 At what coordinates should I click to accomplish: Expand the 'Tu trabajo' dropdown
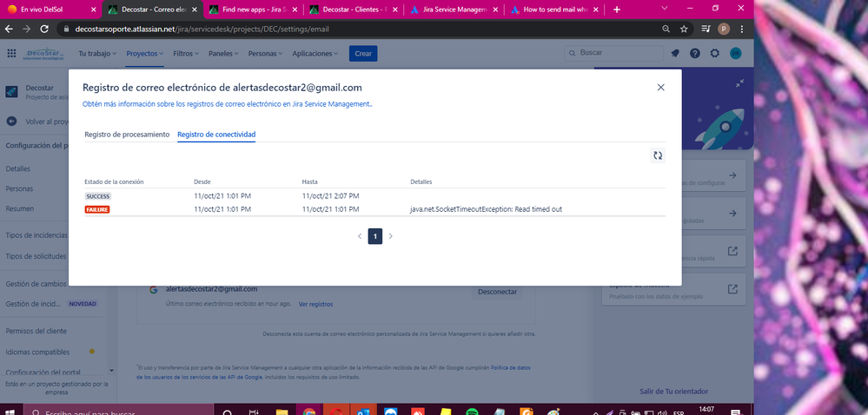(x=97, y=54)
